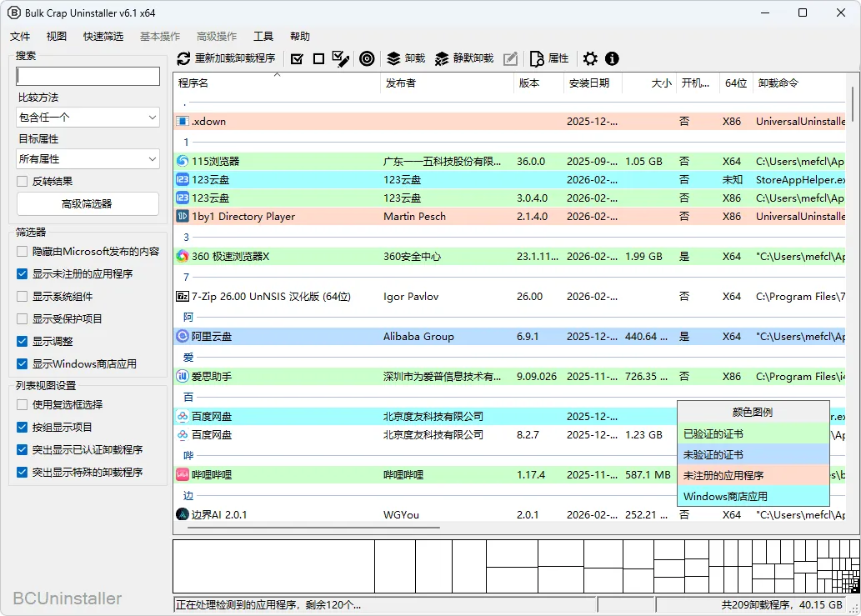
Task: Click the select all checkmark icon
Action: pyautogui.click(x=297, y=58)
